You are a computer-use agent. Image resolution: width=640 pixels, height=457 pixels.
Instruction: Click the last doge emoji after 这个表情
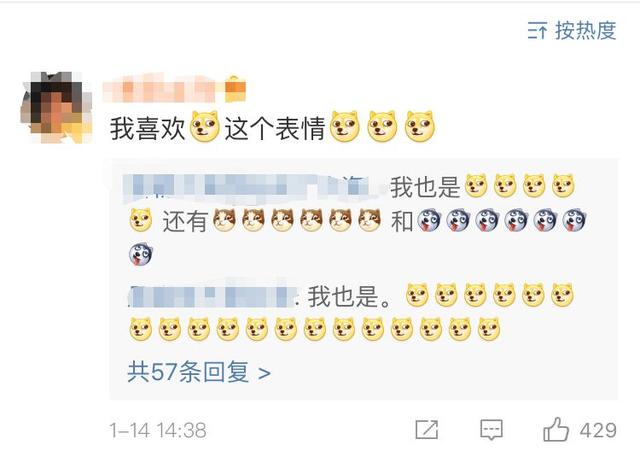(x=420, y=127)
